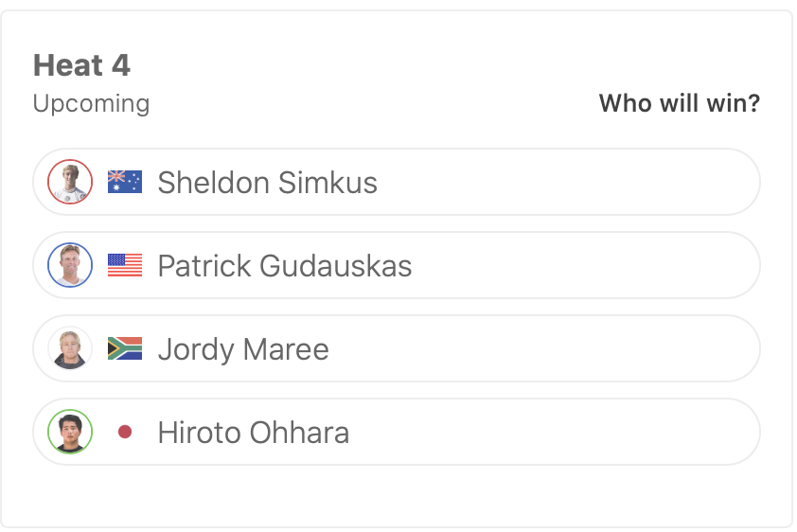The width and height of the screenshot is (797, 532).
Task: Click the Upcoming status label
Action: click(91, 103)
